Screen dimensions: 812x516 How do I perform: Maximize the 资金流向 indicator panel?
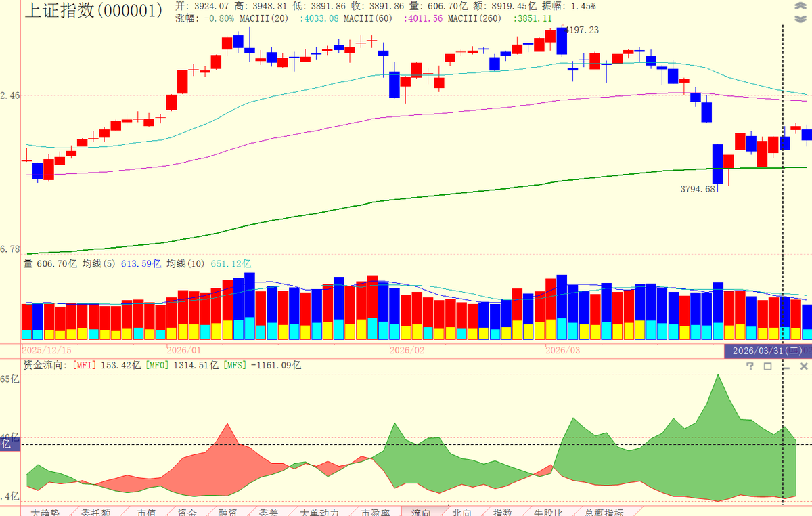[x=767, y=366]
